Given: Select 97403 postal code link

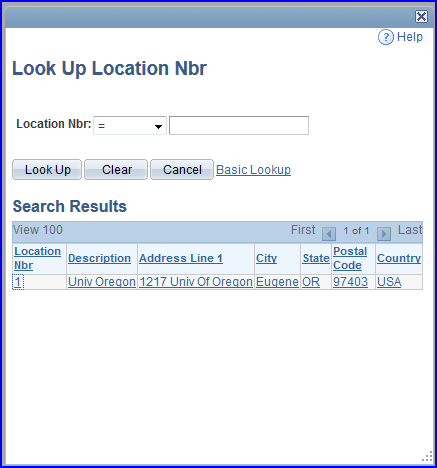Looking at the screenshot, I should (x=350, y=282).
